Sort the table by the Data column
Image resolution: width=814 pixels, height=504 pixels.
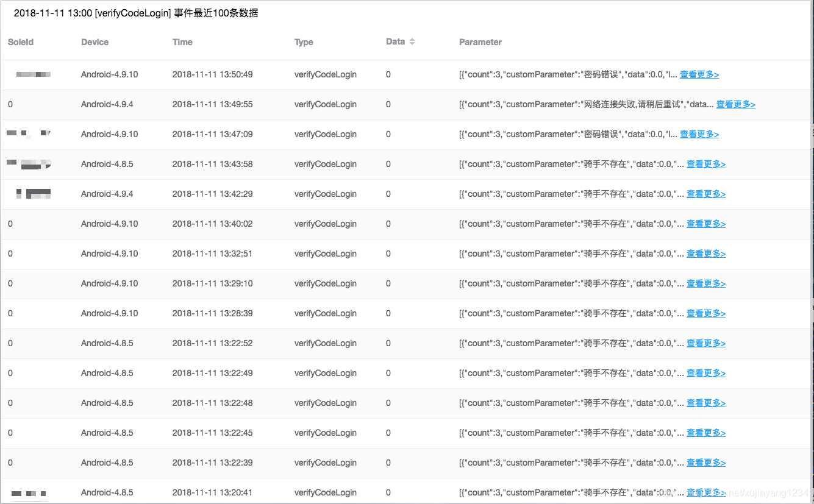(412, 41)
